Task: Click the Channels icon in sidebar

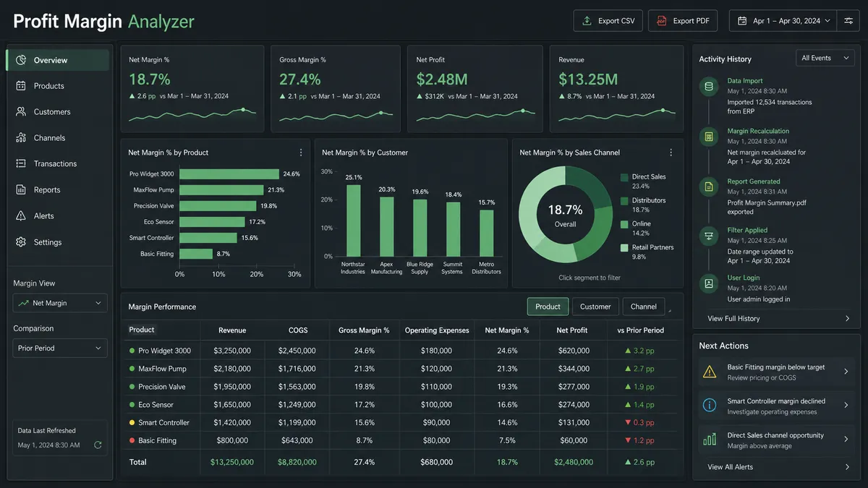Action: click(x=21, y=137)
